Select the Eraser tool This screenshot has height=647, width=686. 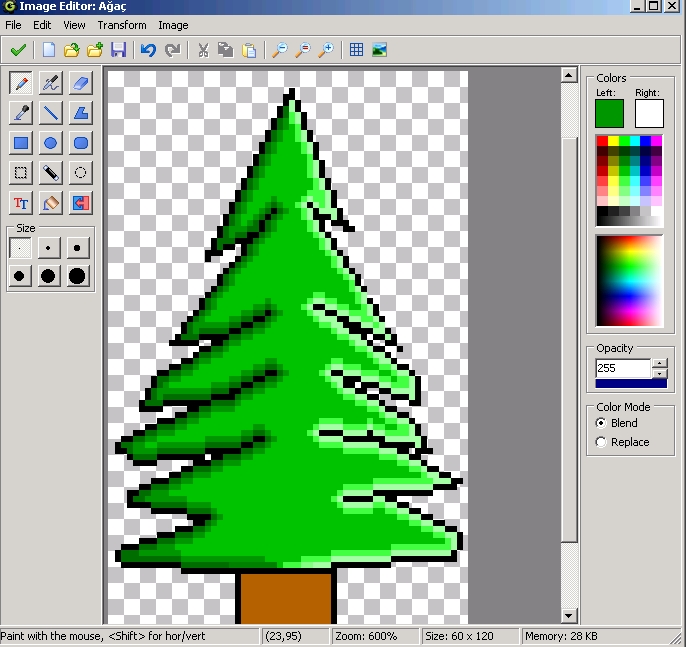click(81, 83)
